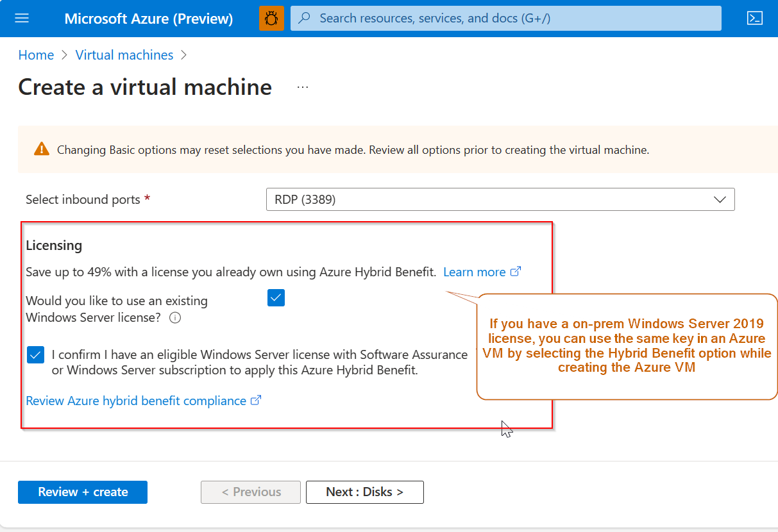Click the Review + create button

tap(83, 492)
